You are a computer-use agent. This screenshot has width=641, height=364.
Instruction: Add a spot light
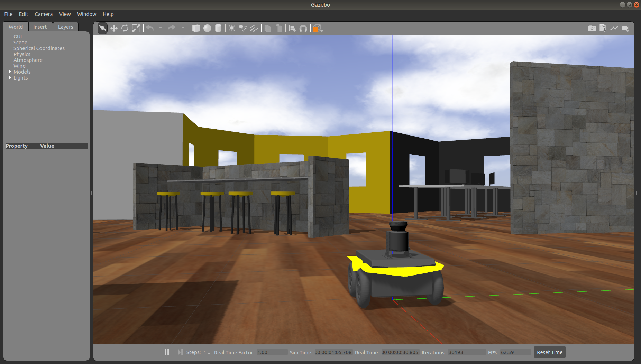[x=243, y=28]
